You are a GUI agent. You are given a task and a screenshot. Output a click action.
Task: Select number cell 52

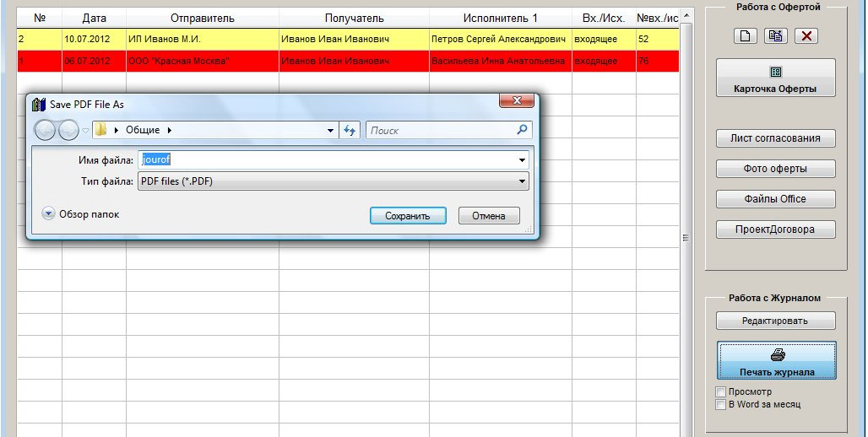[658, 40]
